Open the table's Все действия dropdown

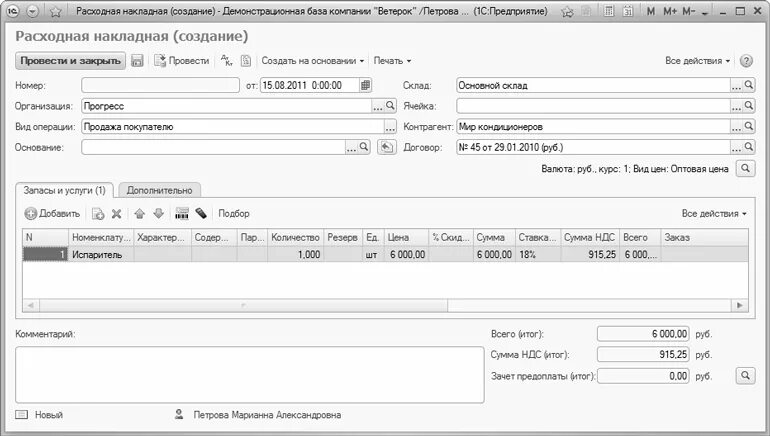click(714, 214)
